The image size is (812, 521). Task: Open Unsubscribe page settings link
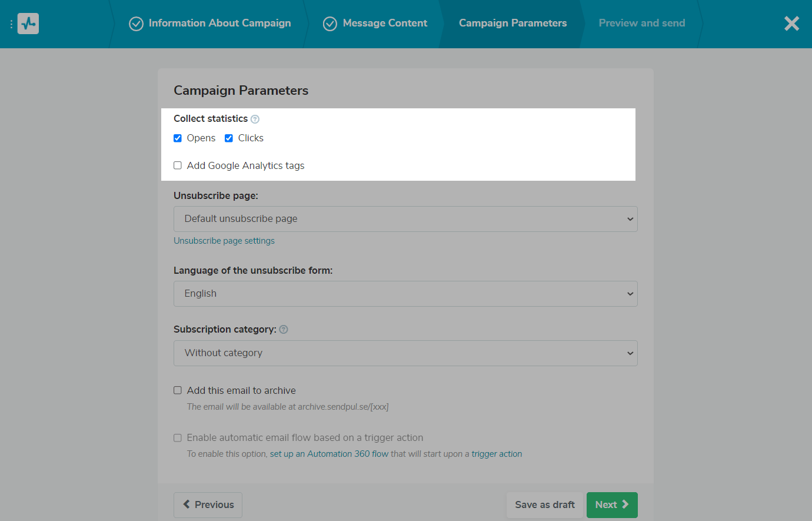[224, 241]
